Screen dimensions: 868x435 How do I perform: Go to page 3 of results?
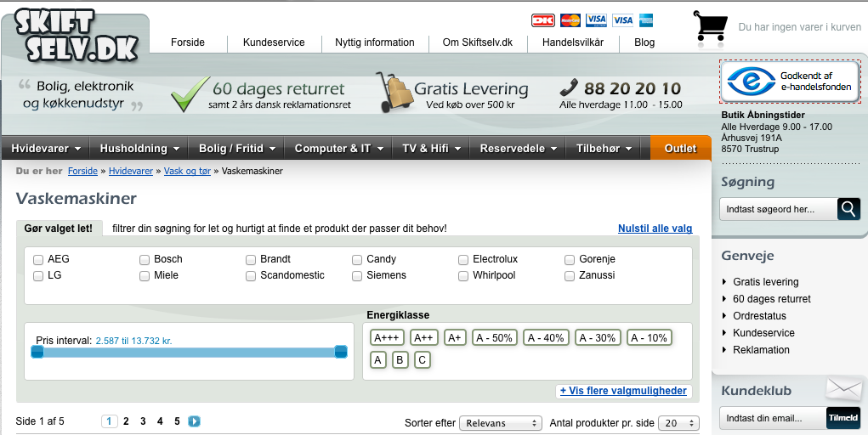143,421
